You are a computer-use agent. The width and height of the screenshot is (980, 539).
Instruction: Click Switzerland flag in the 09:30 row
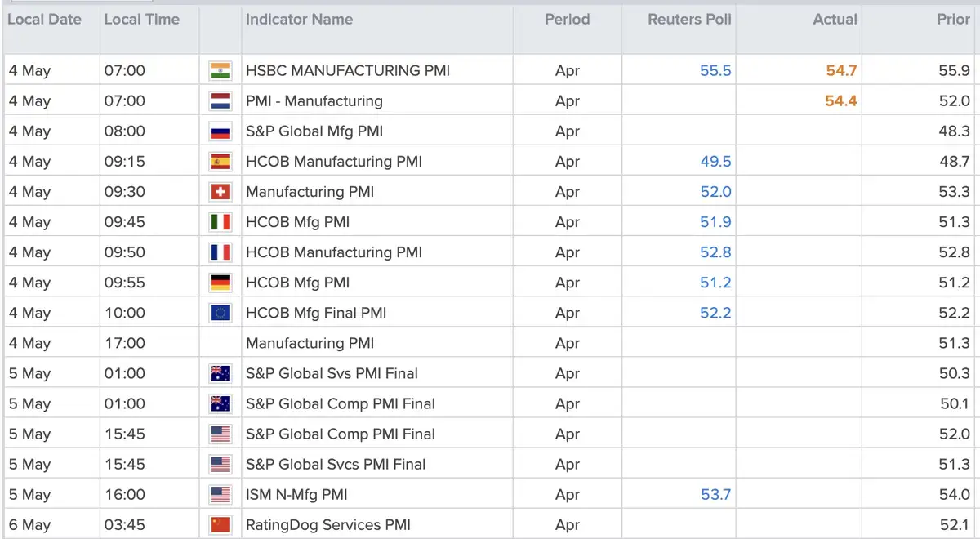(220, 192)
